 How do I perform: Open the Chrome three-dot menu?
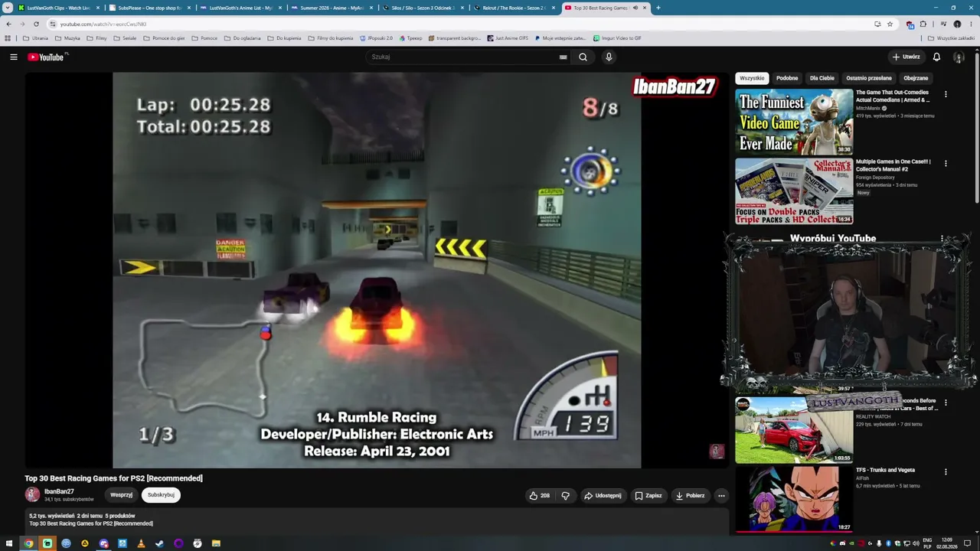coord(970,24)
